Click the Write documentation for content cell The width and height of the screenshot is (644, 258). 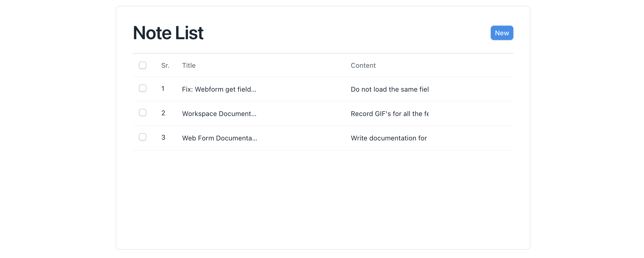[x=389, y=138]
